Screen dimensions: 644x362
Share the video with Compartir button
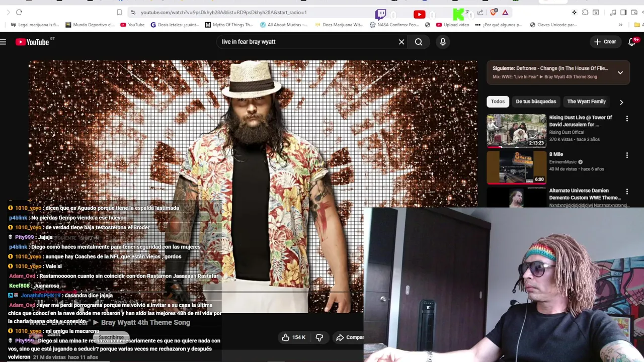coord(349,337)
